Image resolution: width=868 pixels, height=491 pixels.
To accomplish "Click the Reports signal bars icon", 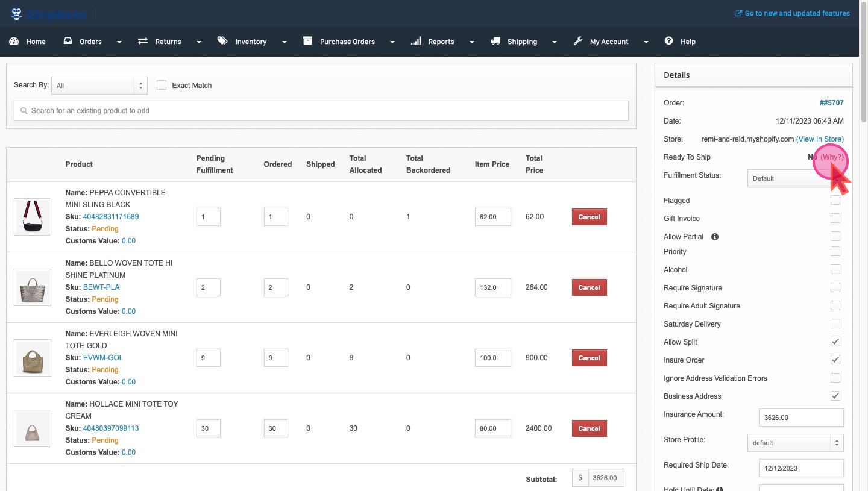I will [416, 41].
